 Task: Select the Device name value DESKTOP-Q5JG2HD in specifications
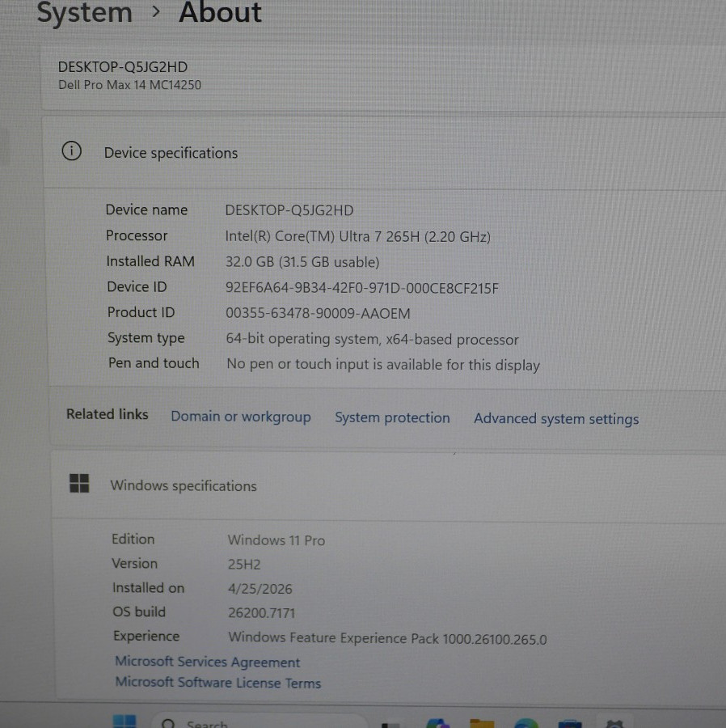click(289, 210)
